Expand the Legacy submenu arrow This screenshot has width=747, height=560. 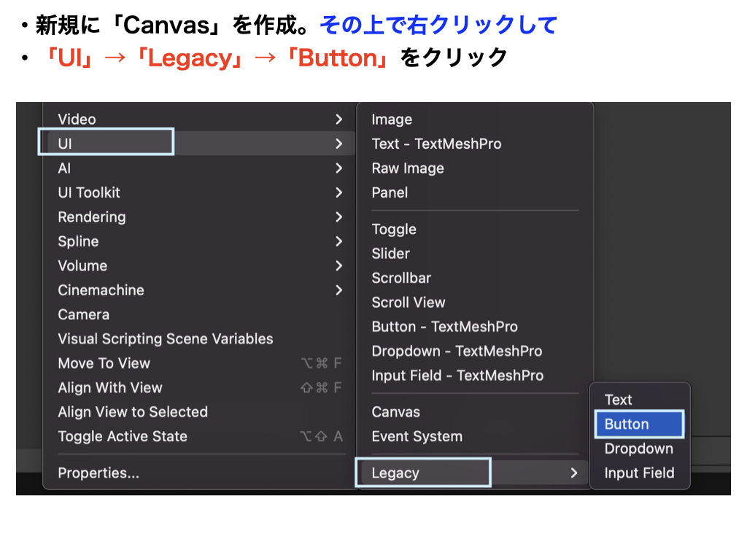[x=574, y=473]
